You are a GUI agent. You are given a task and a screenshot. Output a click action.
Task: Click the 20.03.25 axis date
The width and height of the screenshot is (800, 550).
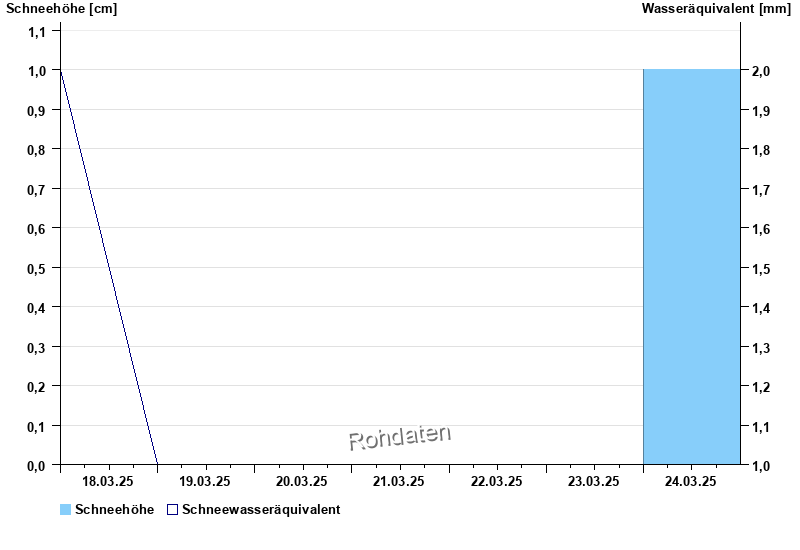tap(303, 481)
